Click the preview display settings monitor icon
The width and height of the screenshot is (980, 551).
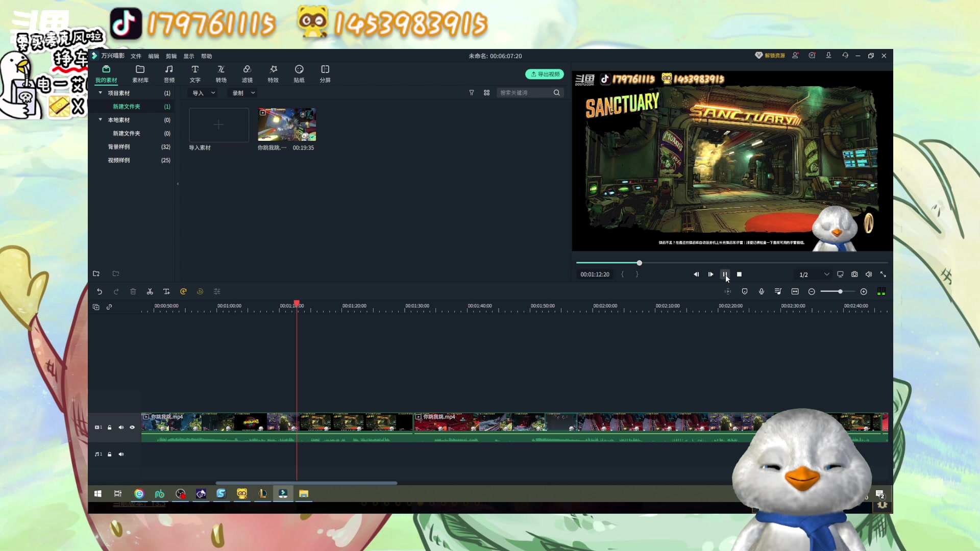click(x=840, y=274)
